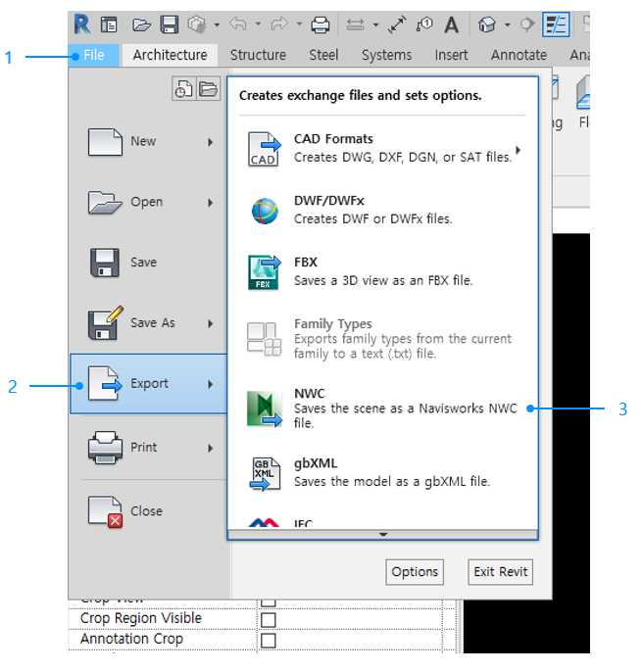The width and height of the screenshot is (643, 672).
Task: Switch to the Steel ribbon tab
Action: [323, 55]
